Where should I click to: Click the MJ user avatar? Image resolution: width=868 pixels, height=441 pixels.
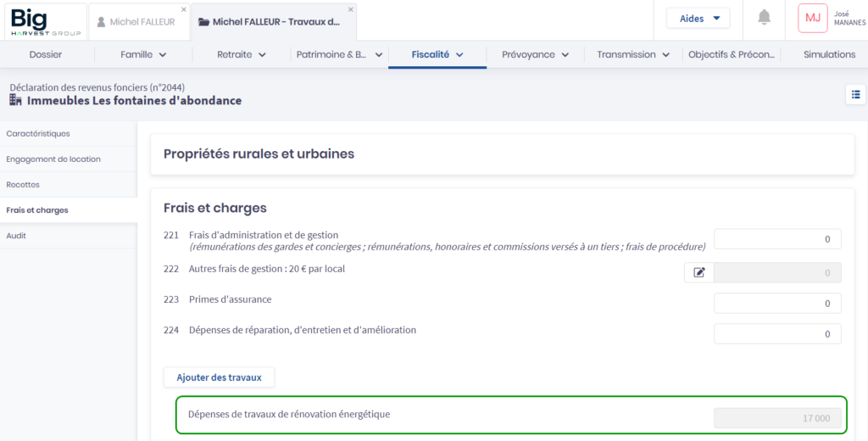(812, 18)
